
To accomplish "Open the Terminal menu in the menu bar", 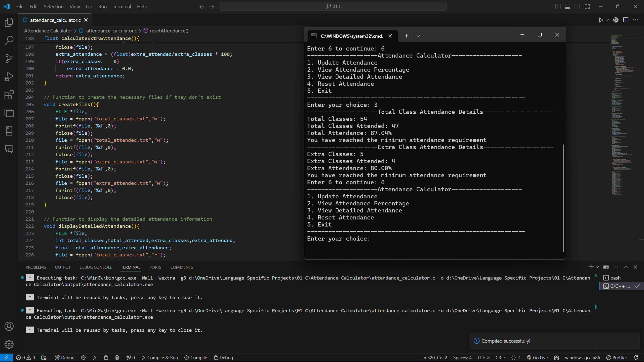I will pyautogui.click(x=122, y=7).
